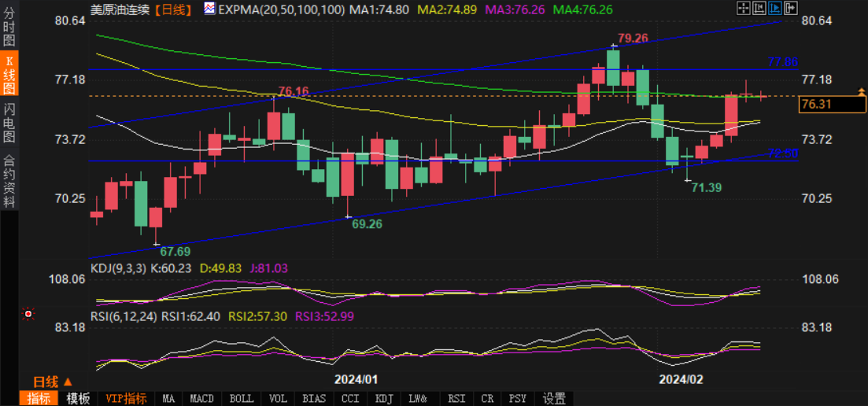Click the EXPMA indicator chart icon
Image resolution: width=868 pixels, height=406 pixels.
click(209, 9)
